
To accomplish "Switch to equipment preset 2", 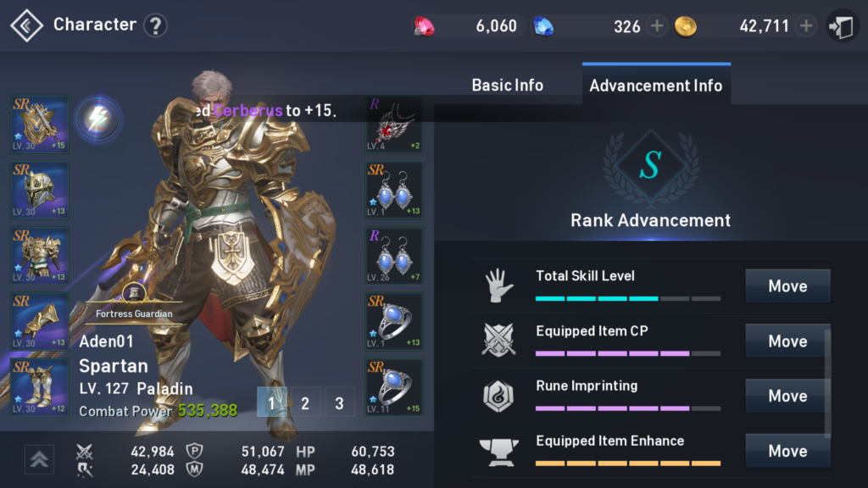I will pos(305,402).
